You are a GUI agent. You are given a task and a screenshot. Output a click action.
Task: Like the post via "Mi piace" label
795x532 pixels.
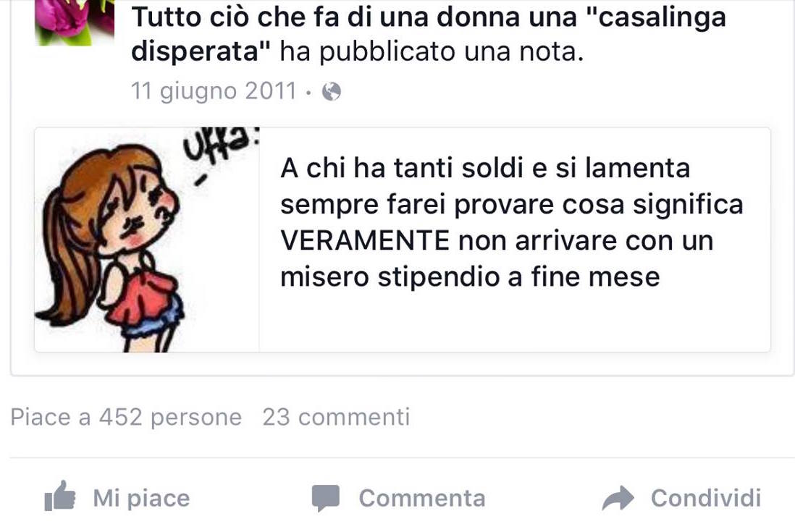point(141,498)
